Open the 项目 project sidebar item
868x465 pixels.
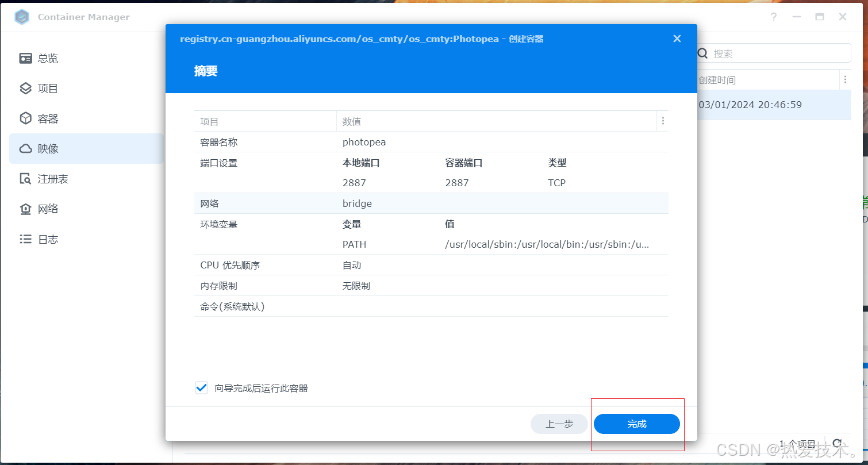point(86,89)
